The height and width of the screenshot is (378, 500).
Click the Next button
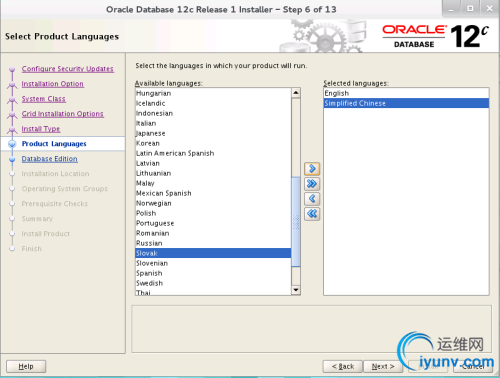click(x=383, y=366)
